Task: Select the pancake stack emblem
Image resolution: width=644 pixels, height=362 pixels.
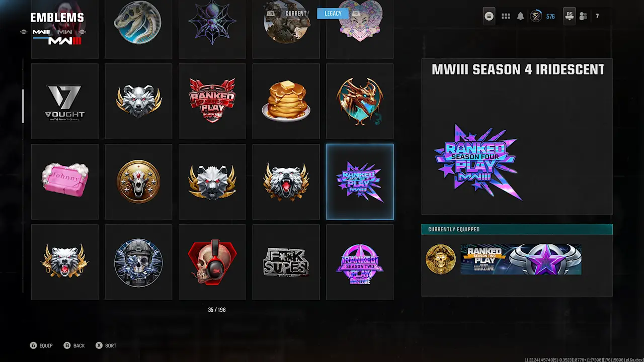Action: tap(286, 102)
